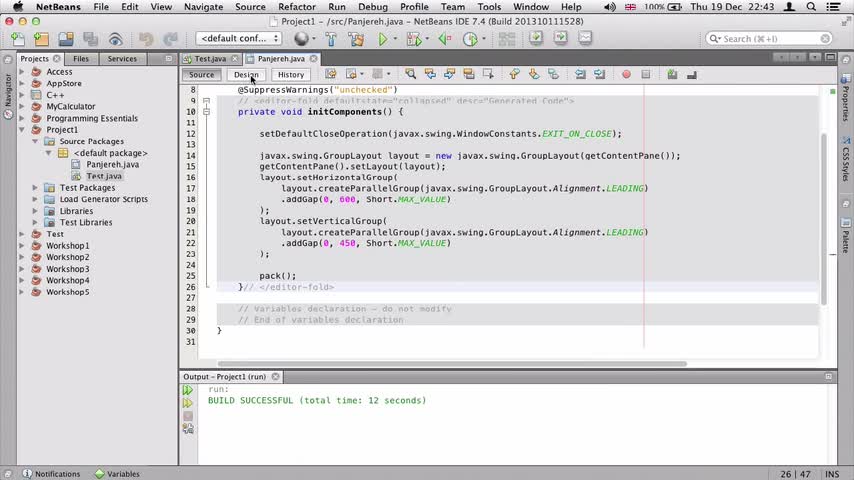Click the Search field in toolbar
The height and width of the screenshot is (480, 854).
point(768,39)
